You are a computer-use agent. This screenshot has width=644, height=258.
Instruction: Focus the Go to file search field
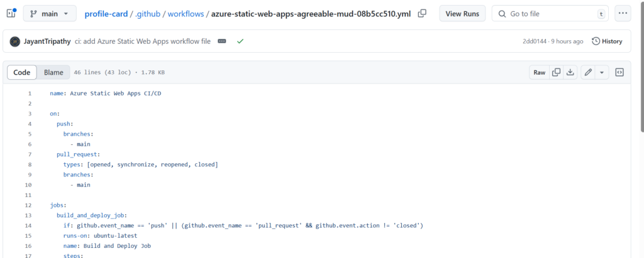[x=550, y=14]
